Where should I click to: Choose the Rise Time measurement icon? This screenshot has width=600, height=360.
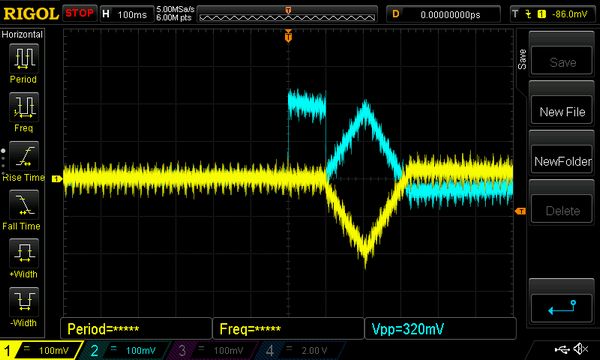24,156
